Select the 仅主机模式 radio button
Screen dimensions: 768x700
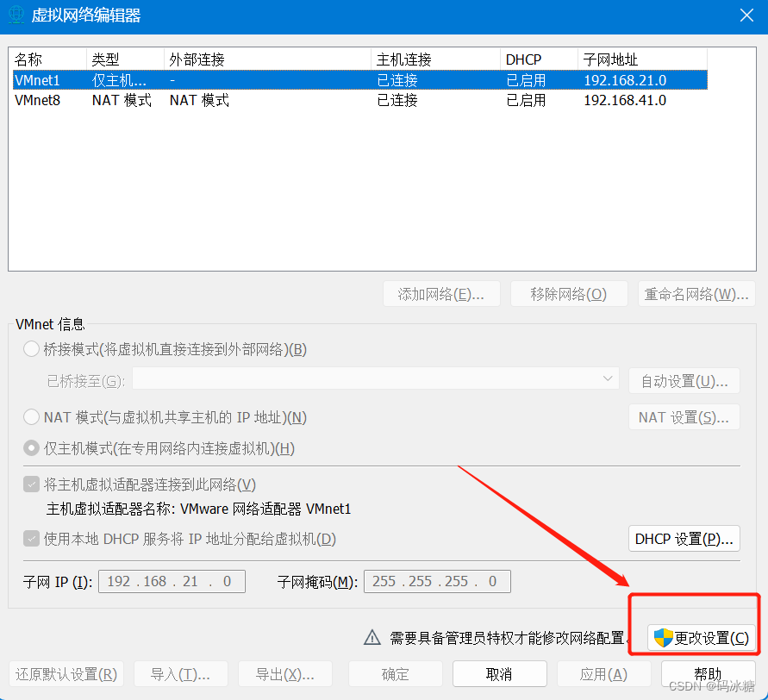[x=31, y=448]
